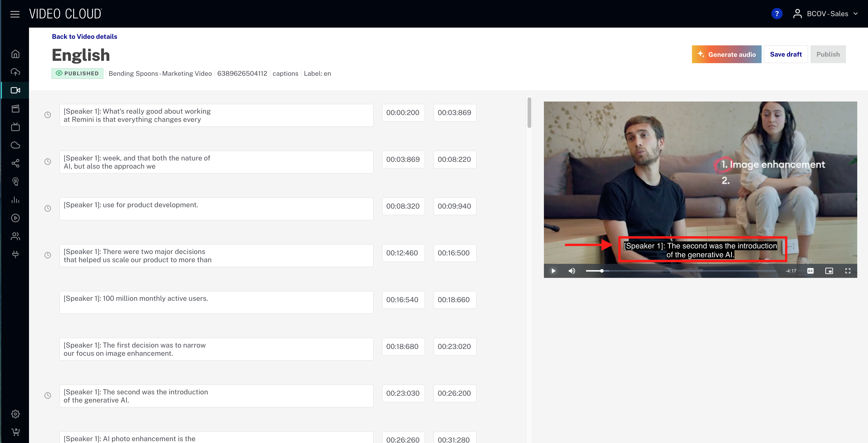This screenshot has width=868, height=443.
Task: Click the plug integrations icon in sidebar
Action: pyautogui.click(x=15, y=254)
